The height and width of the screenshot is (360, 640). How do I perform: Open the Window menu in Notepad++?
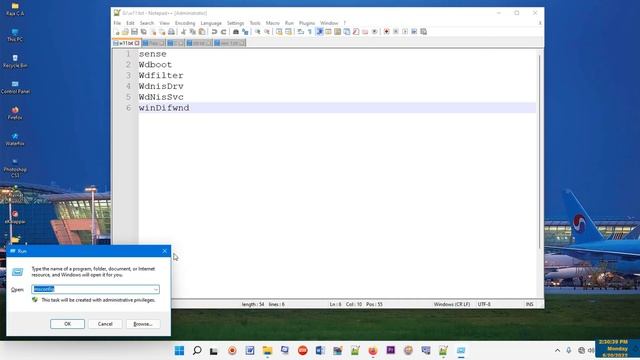329,23
